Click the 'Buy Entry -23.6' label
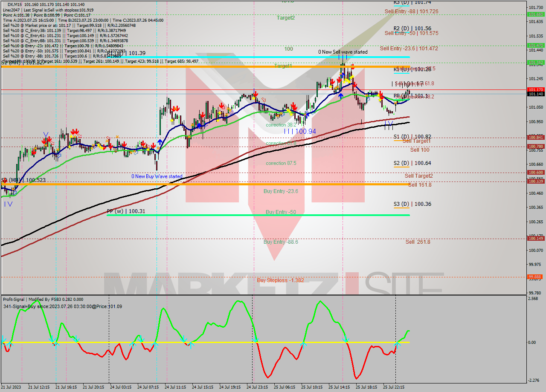546x392 pixels. tap(281, 191)
